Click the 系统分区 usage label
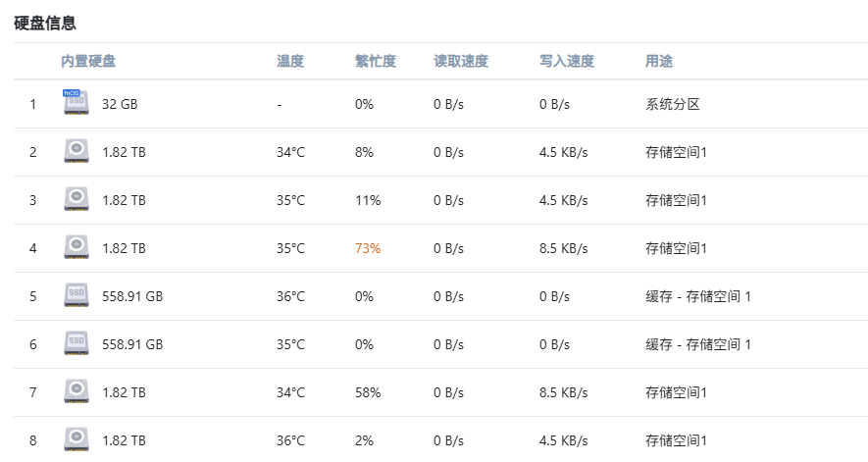This screenshot has width=868, height=462. click(673, 104)
